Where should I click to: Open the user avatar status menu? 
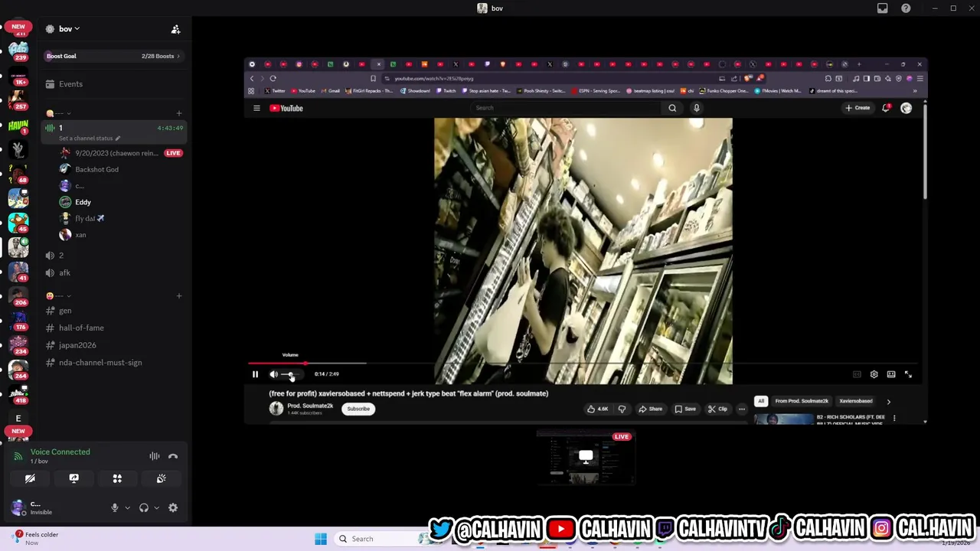coord(18,507)
